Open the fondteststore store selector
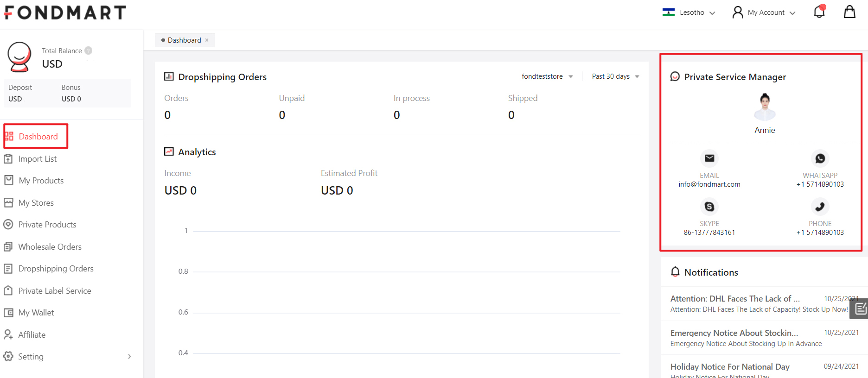 pos(547,76)
